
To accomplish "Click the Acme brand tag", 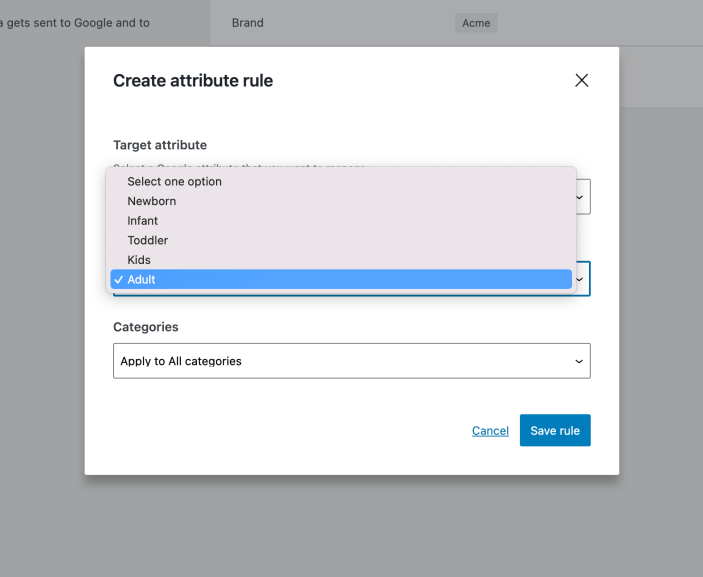I will (476, 23).
